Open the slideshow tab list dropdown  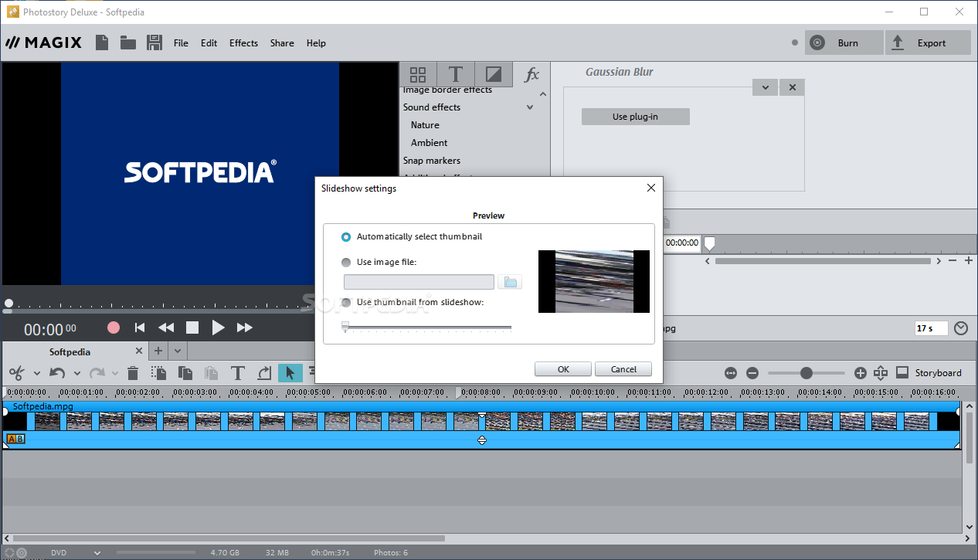(177, 351)
